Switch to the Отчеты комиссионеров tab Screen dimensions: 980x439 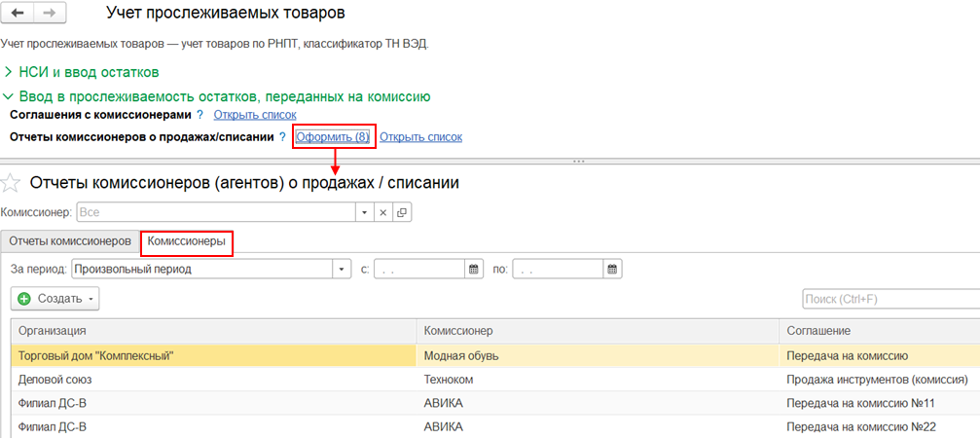[x=69, y=240]
